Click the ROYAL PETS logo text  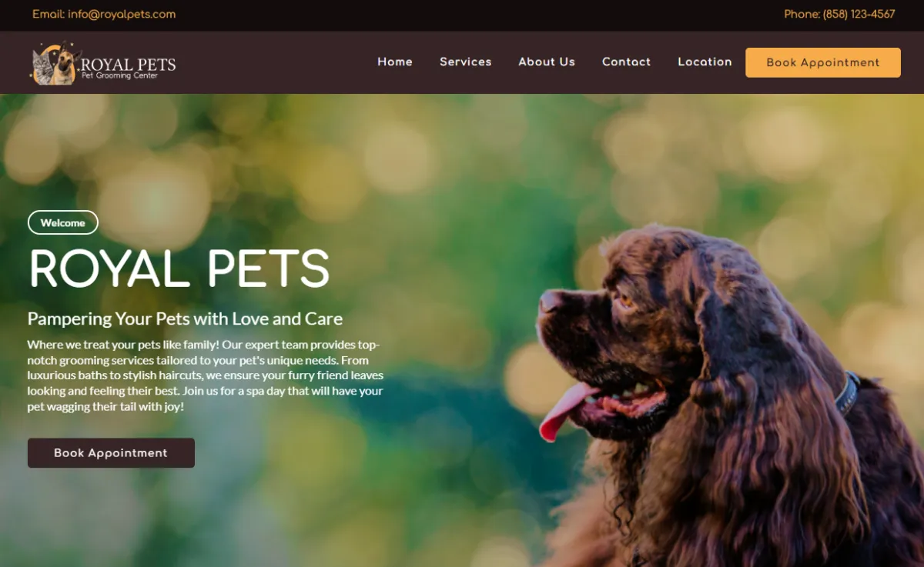pos(129,64)
